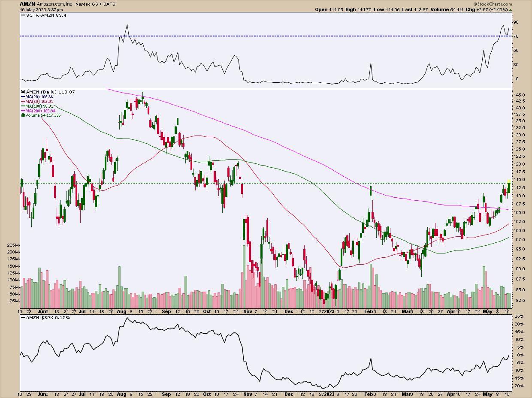Click the Open 111.05 header value
The width and height of the screenshot is (532, 398).
point(330,9)
